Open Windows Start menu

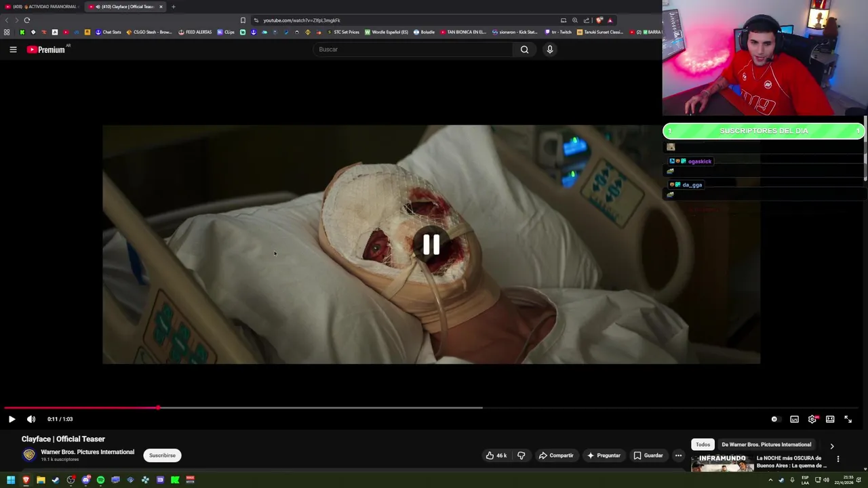(11, 480)
